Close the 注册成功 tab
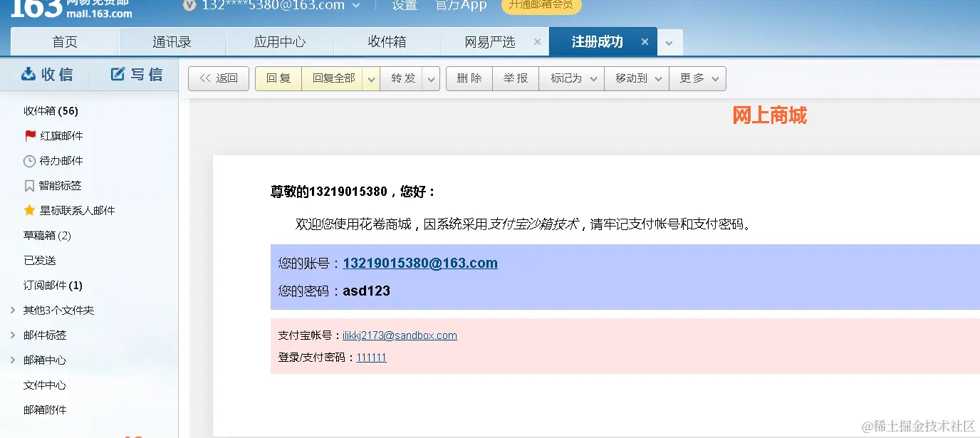The width and height of the screenshot is (980, 438). pyautogui.click(x=645, y=42)
